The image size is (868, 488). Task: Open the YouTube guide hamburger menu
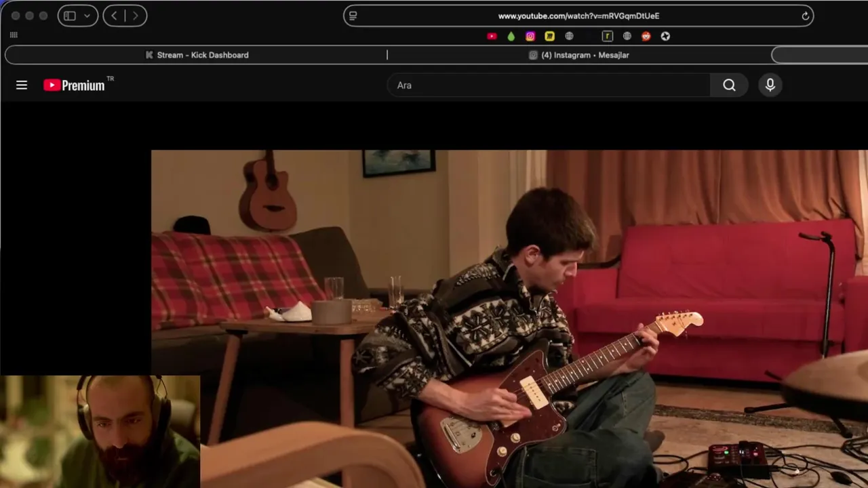coord(22,85)
